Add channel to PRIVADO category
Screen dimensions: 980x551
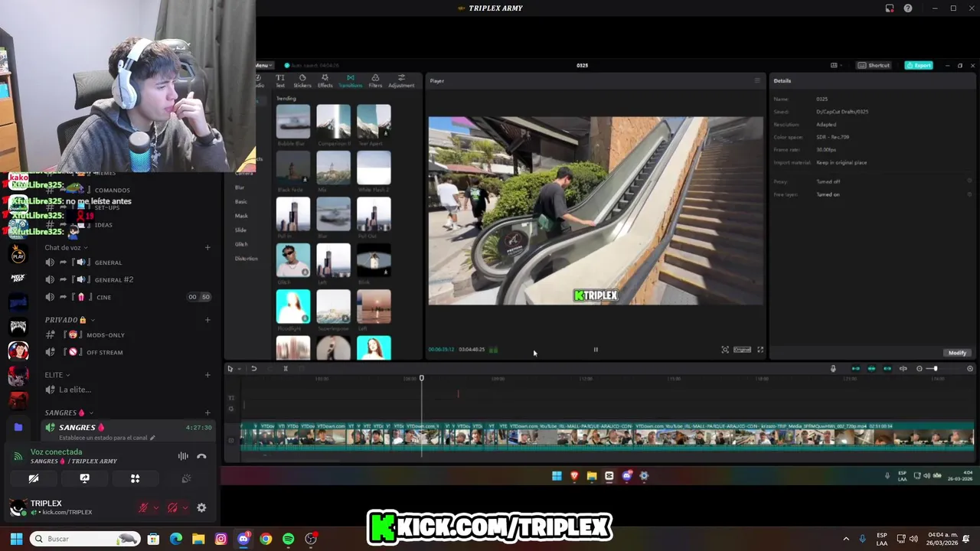tap(207, 320)
